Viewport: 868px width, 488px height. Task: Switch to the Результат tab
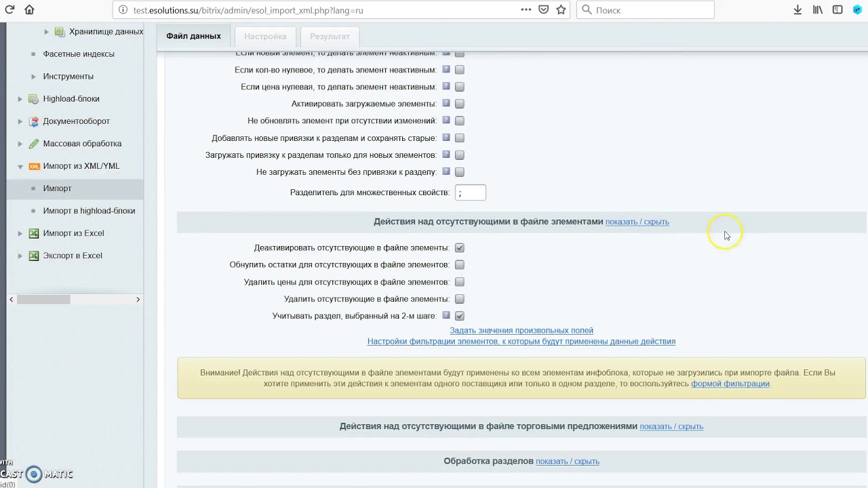click(x=330, y=36)
